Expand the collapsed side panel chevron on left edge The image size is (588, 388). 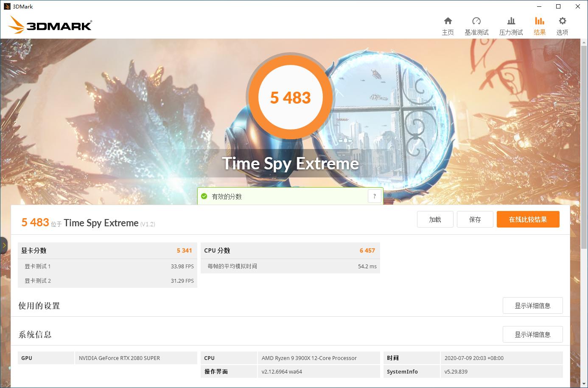(4, 245)
